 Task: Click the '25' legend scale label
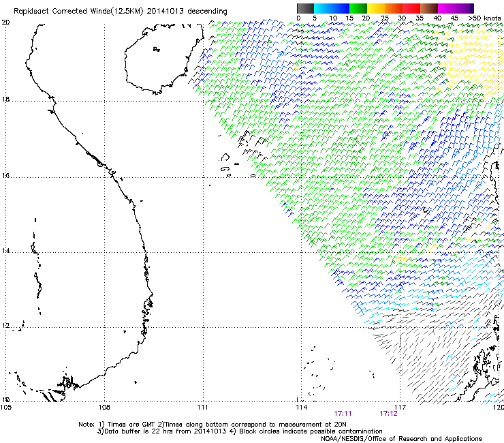385,18
